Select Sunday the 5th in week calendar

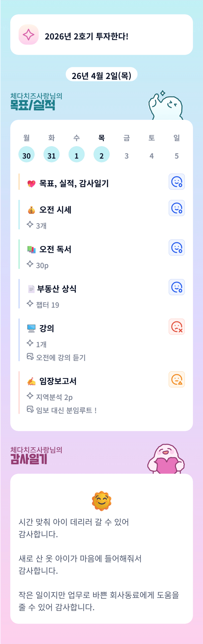(x=176, y=156)
